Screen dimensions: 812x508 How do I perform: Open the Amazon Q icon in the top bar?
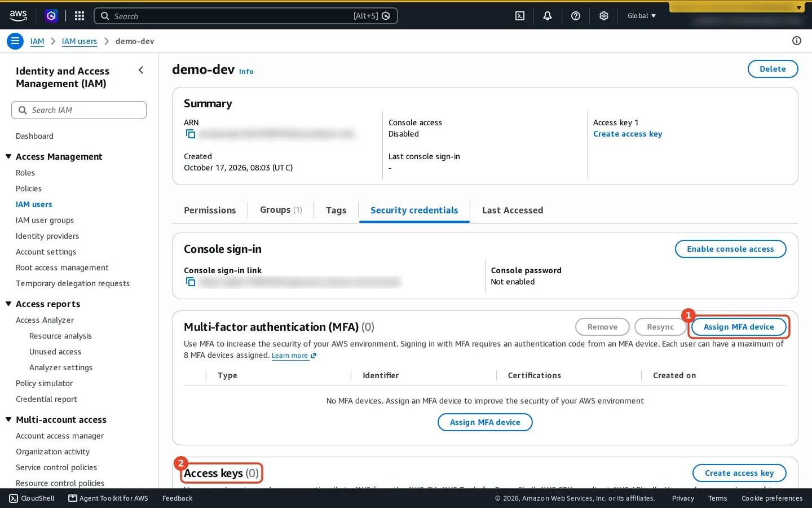[x=51, y=16]
